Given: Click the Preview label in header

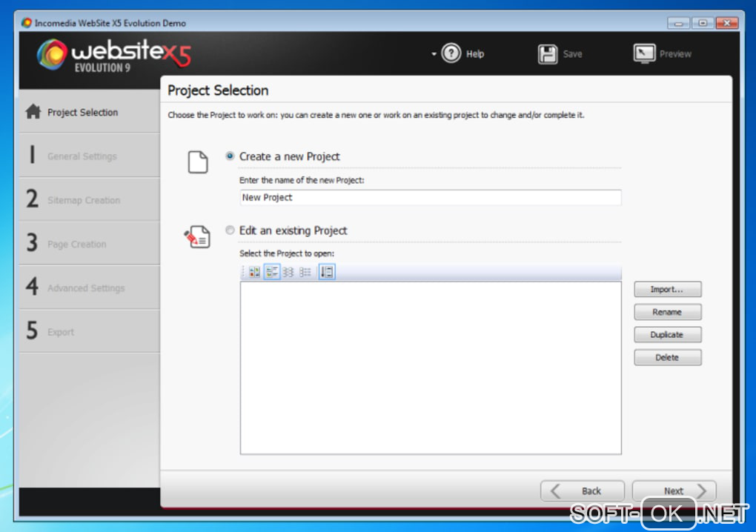Looking at the screenshot, I should [x=675, y=54].
